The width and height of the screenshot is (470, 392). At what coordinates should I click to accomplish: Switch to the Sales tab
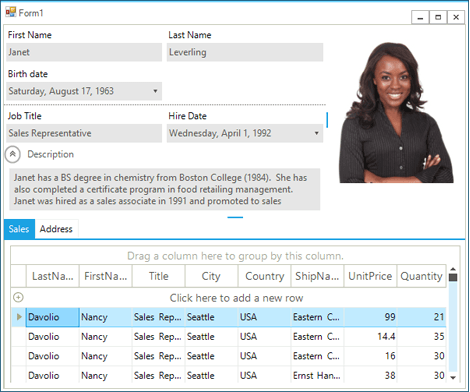[x=19, y=229]
